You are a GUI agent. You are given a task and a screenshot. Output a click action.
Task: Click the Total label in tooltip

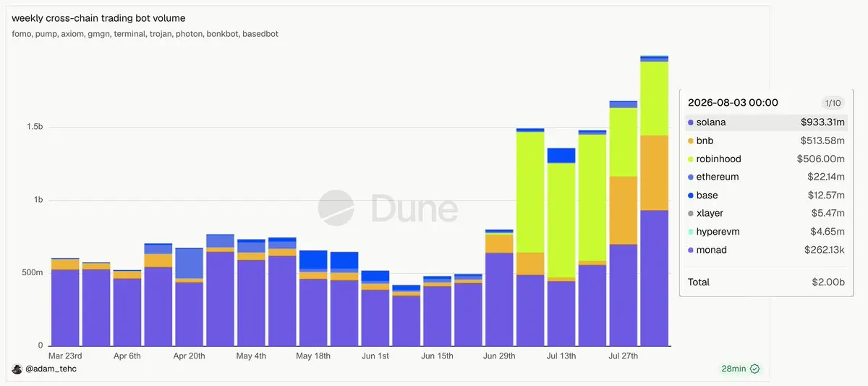[699, 282]
